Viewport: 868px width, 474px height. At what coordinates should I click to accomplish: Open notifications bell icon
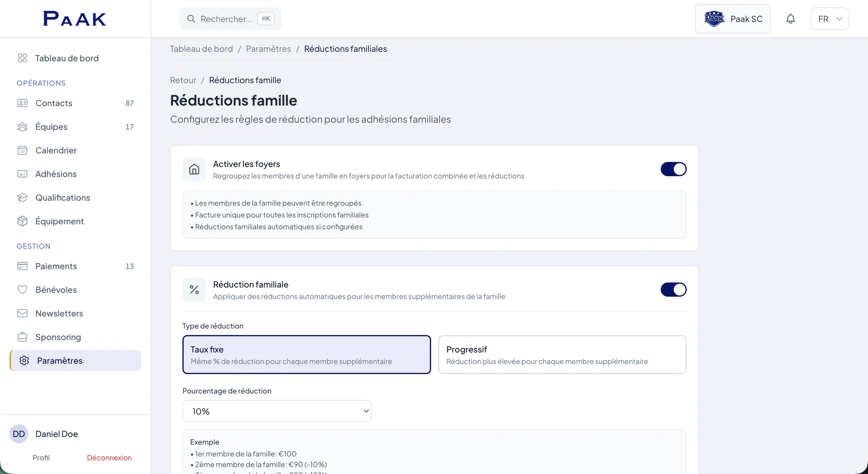tap(790, 19)
